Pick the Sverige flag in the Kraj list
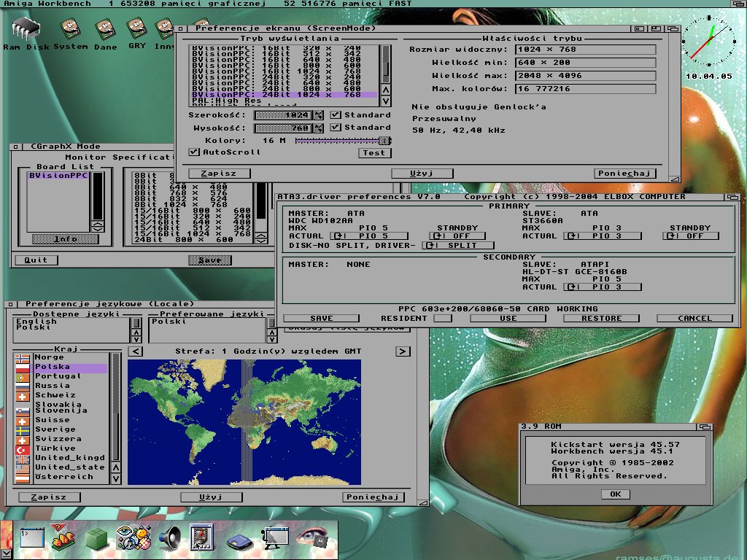Screen dimensions: 747x560 (23, 430)
